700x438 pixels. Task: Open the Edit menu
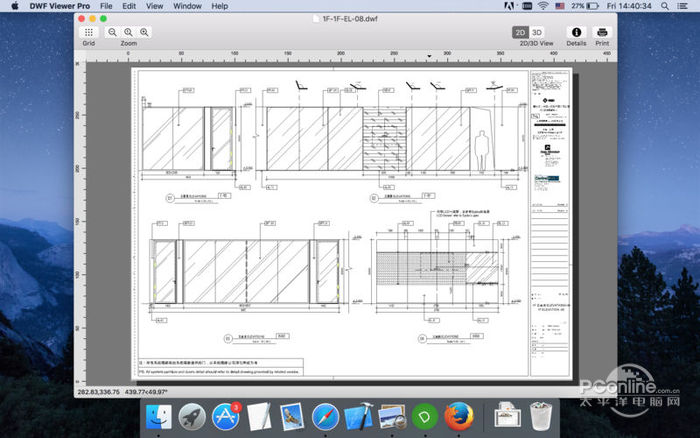click(x=129, y=6)
